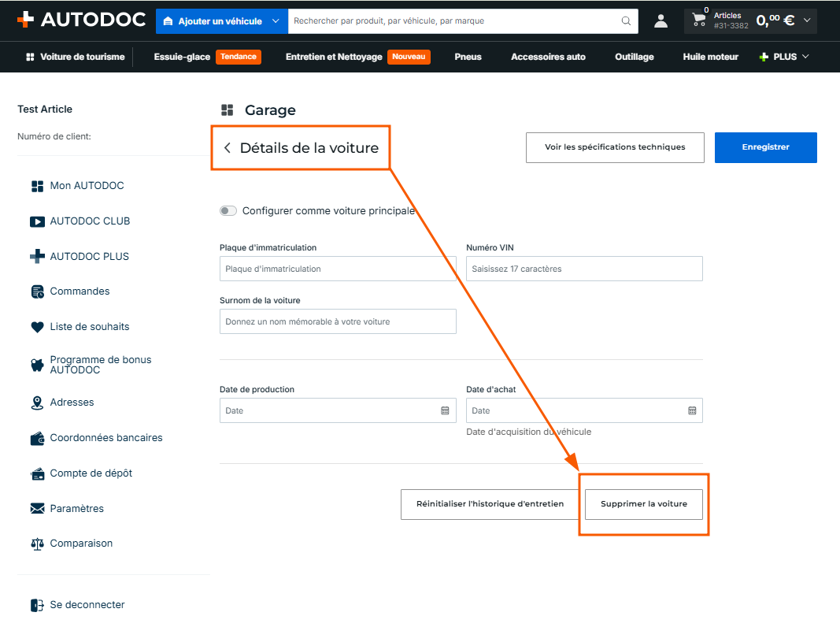The height and width of the screenshot is (642, 840).
Task: Open the Liste de souhaits link
Action: 90,327
